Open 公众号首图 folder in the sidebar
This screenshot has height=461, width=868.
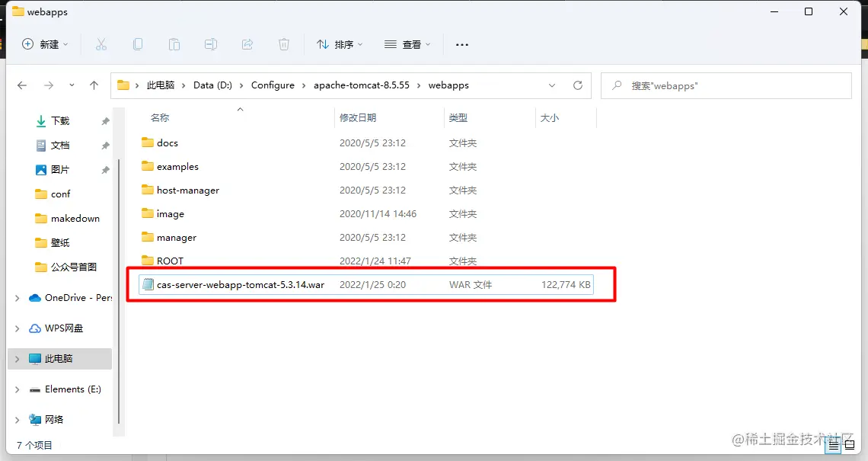coord(74,267)
